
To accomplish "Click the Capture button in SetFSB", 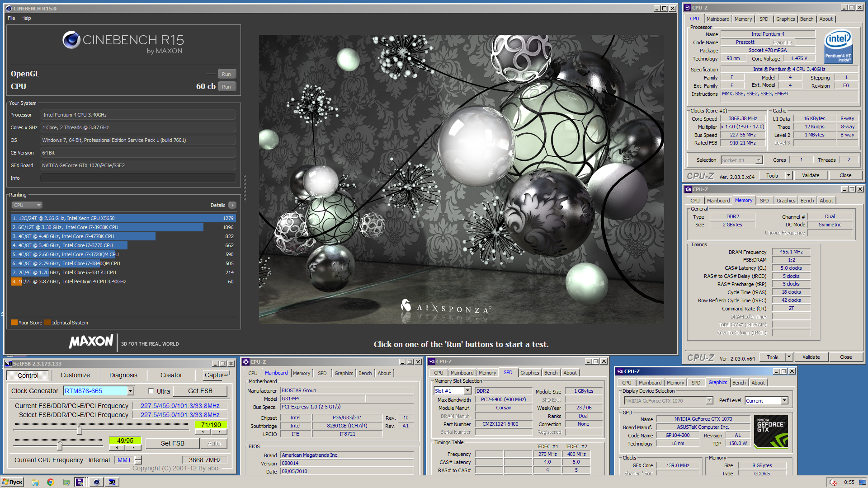I will (216, 375).
